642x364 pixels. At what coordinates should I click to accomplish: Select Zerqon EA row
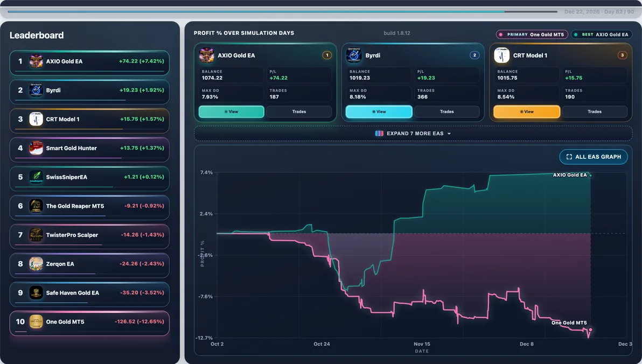click(89, 265)
